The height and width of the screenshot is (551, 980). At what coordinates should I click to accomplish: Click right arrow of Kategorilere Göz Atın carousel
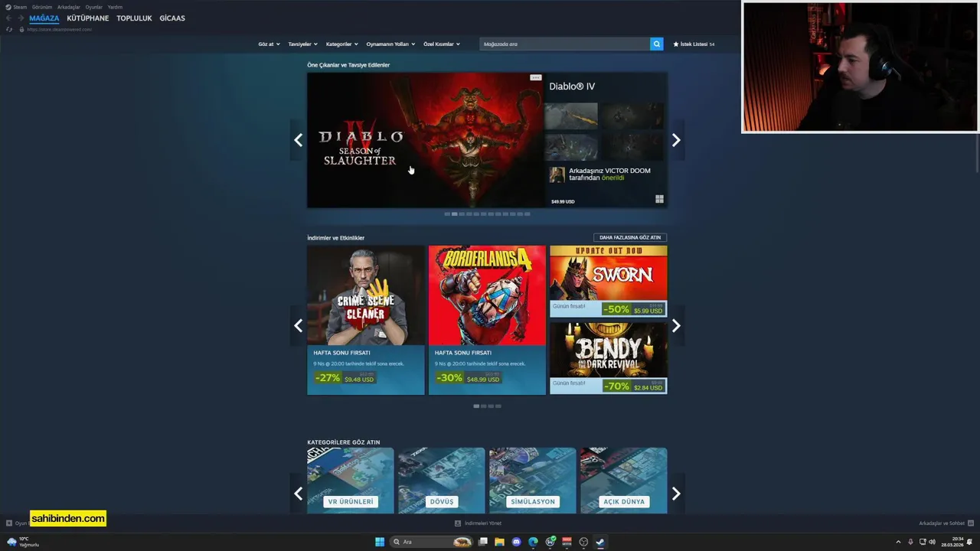[x=676, y=494]
